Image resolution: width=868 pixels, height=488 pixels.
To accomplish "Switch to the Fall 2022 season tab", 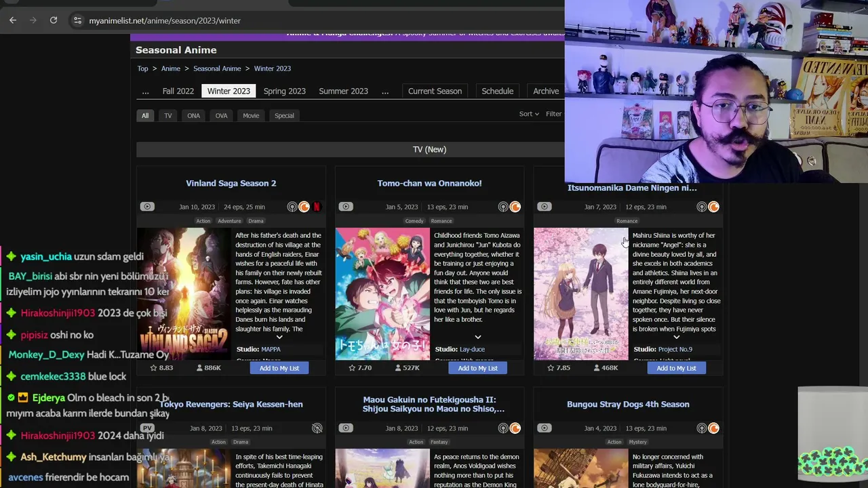I will pos(178,91).
